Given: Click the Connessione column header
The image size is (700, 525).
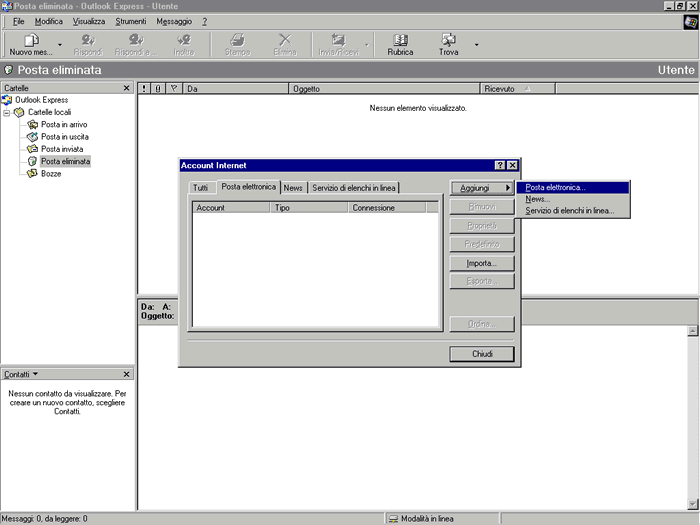Looking at the screenshot, I should point(387,208).
